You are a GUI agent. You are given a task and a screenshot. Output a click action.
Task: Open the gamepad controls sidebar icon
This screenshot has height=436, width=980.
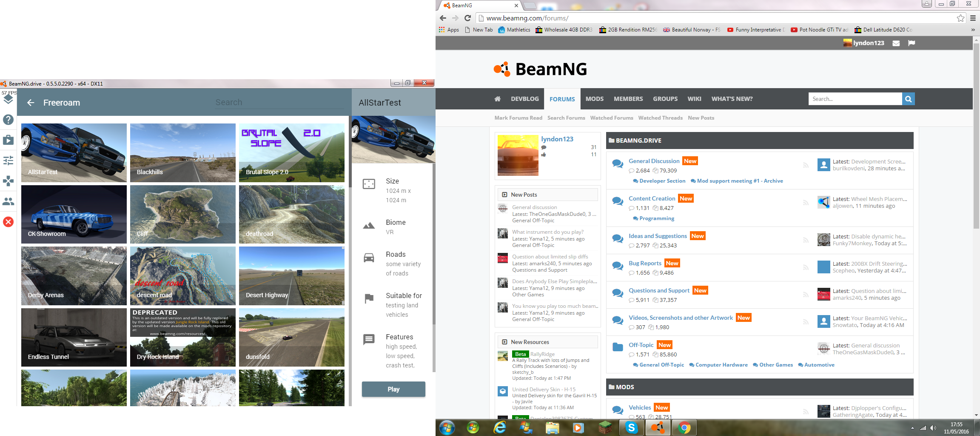tap(9, 181)
